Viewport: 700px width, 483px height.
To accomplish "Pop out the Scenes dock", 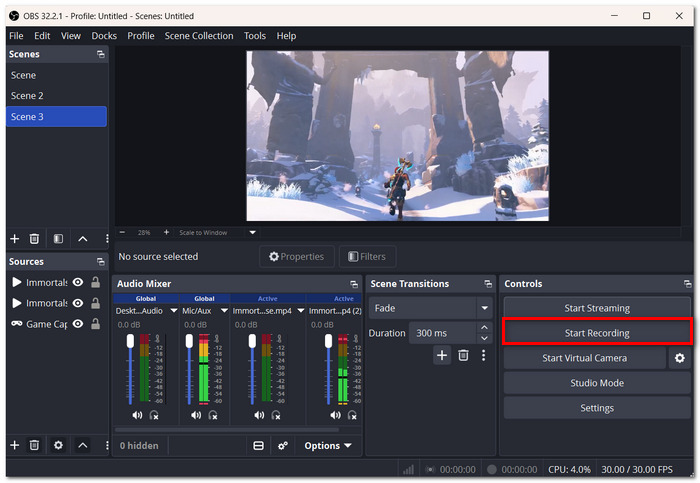I will click(101, 54).
